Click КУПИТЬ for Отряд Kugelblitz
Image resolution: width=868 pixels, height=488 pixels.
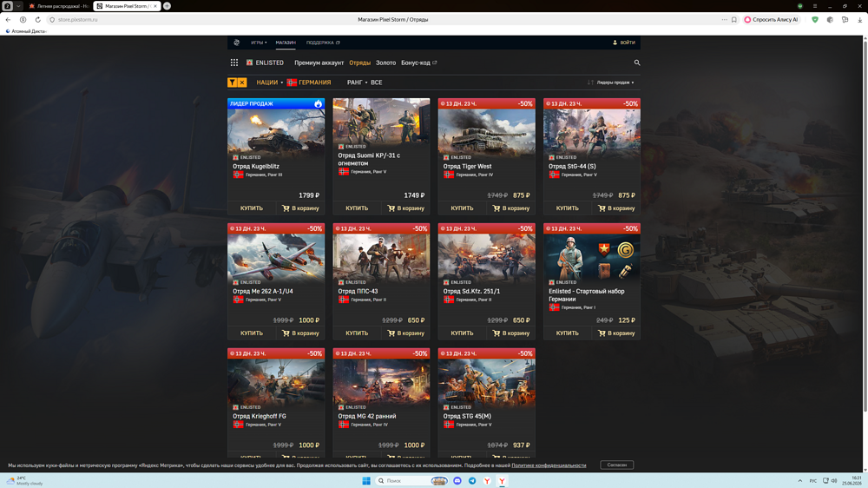pyautogui.click(x=252, y=208)
